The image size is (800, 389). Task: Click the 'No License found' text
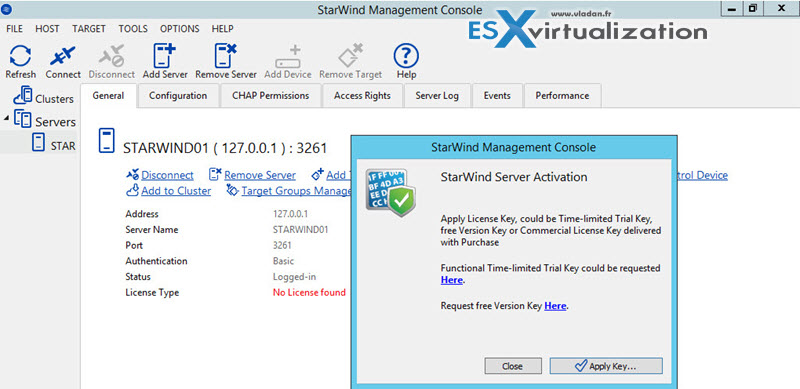309,293
